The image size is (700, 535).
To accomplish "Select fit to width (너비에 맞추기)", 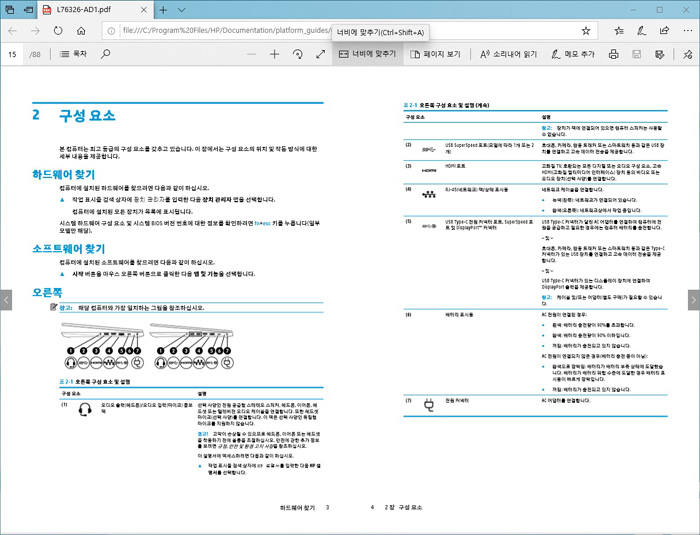I will click(x=367, y=54).
